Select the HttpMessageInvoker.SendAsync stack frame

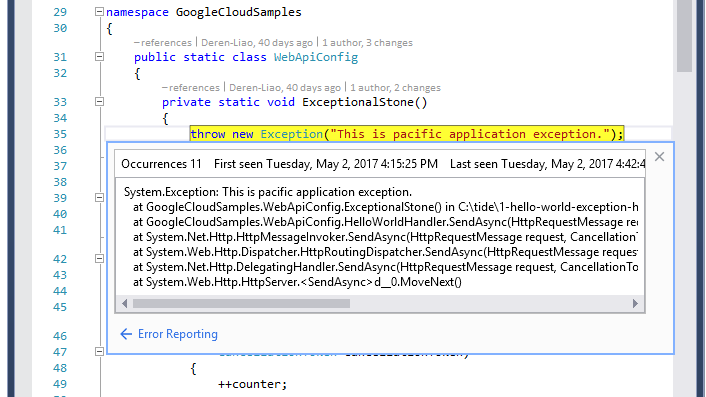point(385,237)
